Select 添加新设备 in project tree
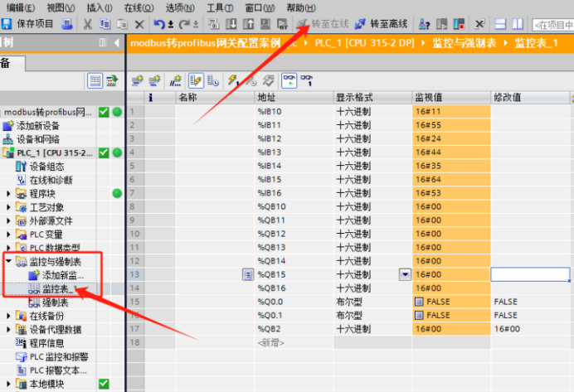The width and height of the screenshot is (574, 392). tap(32, 126)
